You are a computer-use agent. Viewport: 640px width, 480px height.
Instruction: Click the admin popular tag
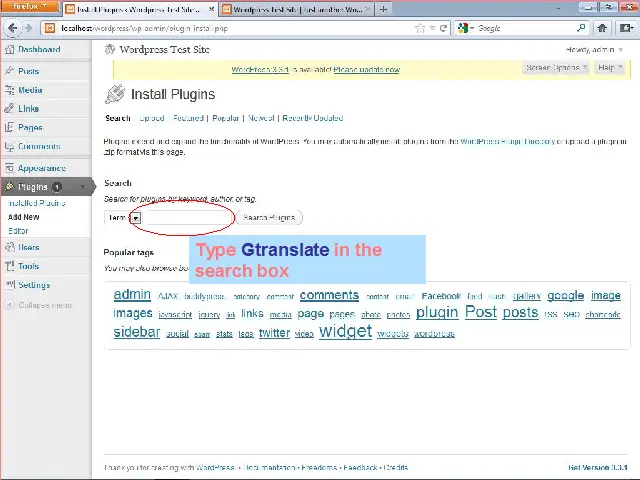coord(132,295)
